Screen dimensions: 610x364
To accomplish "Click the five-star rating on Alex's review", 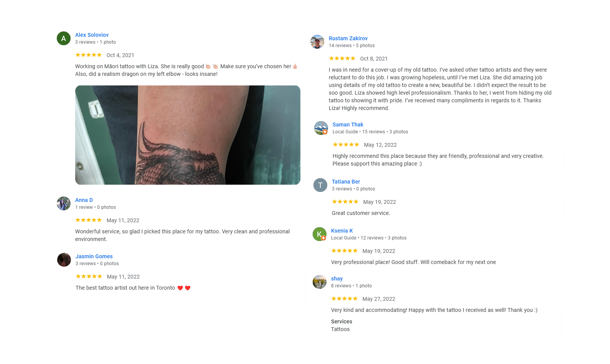I will [x=89, y=55].
